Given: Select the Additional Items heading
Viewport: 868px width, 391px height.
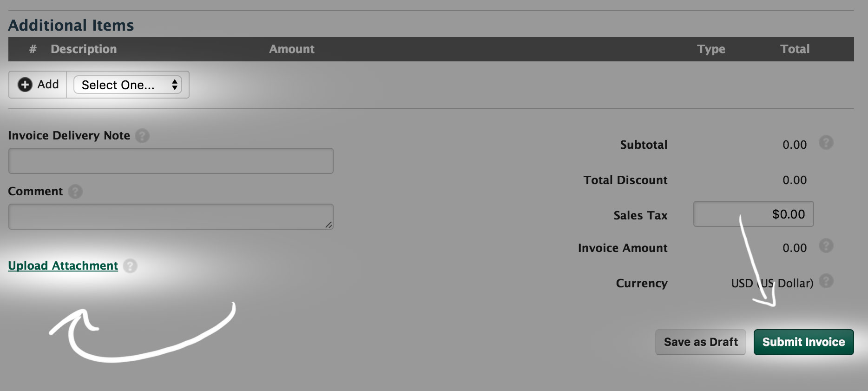Looking at the screenshot, I should click(71, 25).
